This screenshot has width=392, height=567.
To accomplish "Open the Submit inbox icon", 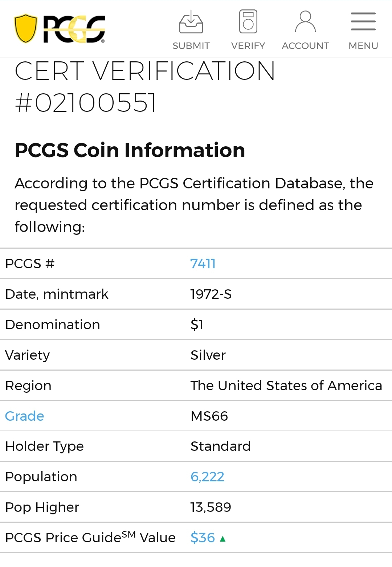I will pos(191,22).
